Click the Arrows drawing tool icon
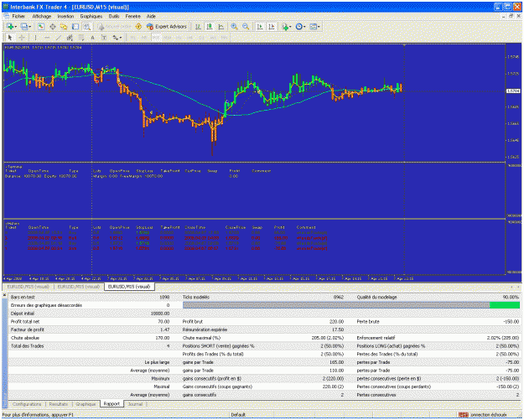The width and height of the screenshot is (524, 420). click(x=116, y=38)
